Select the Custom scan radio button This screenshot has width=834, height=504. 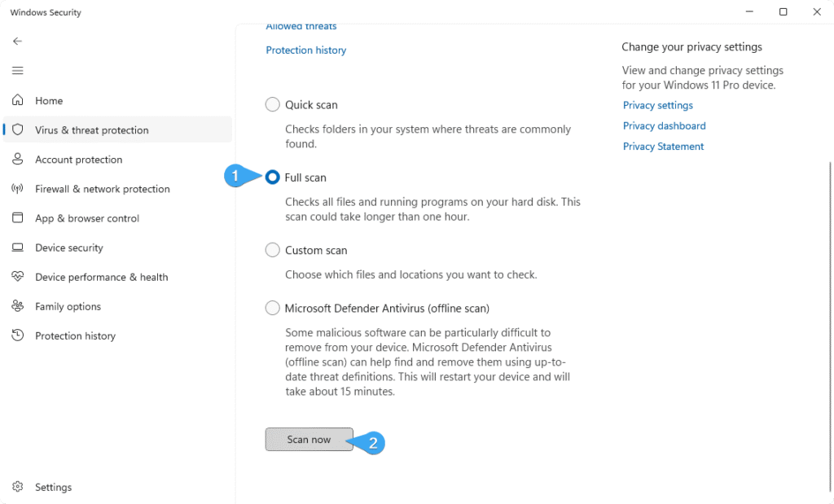[272, 250]
